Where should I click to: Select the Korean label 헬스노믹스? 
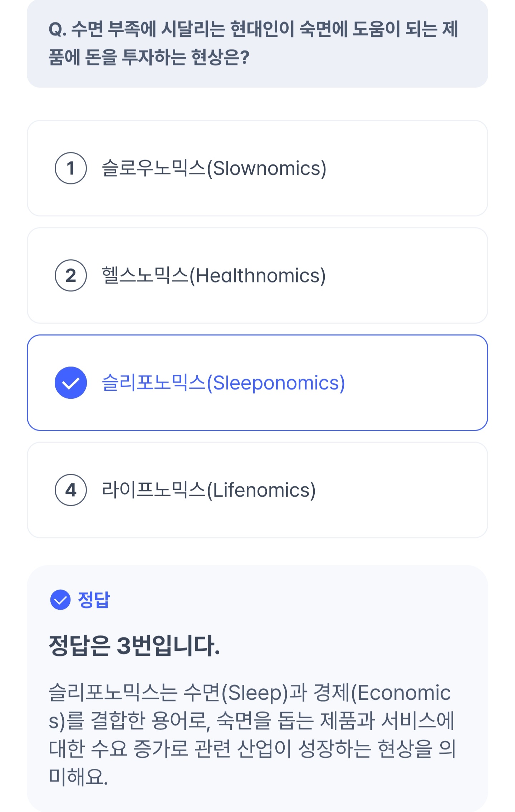[x=145, y=275]
